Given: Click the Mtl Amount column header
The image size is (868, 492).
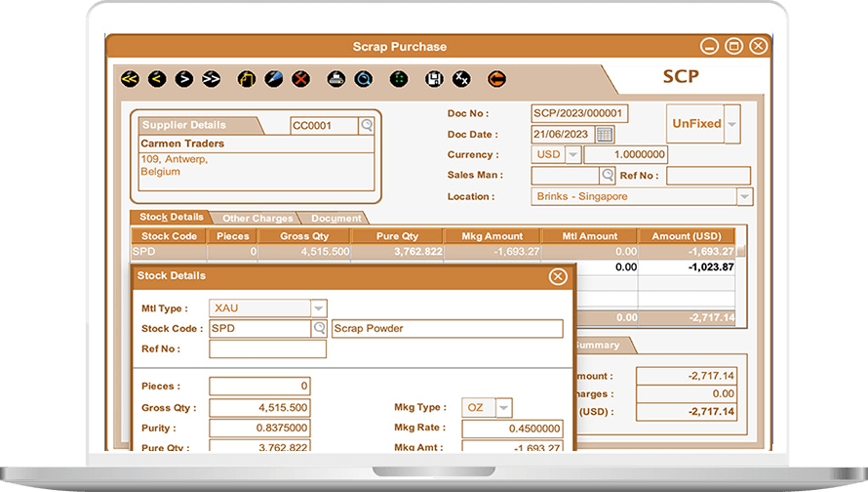Looking at the screenshot, I should tap(589, 236).
